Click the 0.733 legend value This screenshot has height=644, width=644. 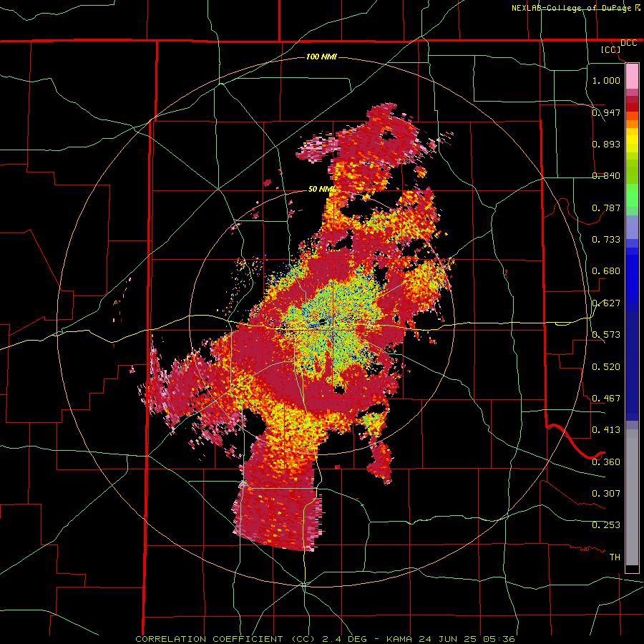tap(606, 240)
